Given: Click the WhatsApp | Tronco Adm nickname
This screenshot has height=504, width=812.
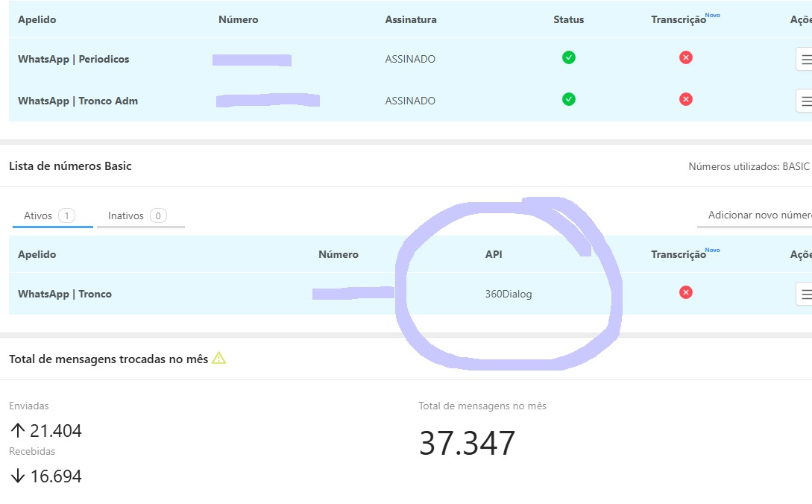Looking at the screenshot, I should tap(78, 101).
